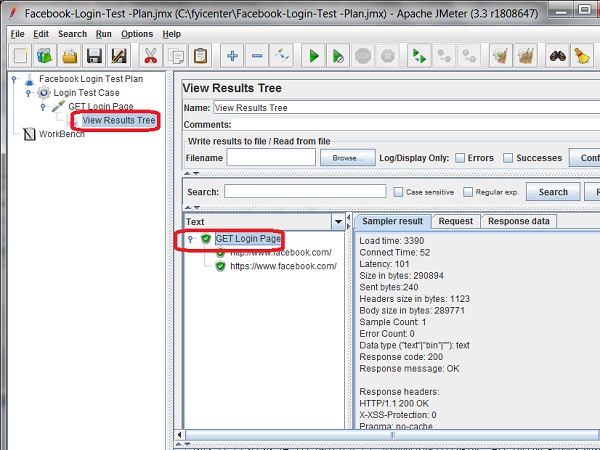The image size is (600, 450).
Task: Open the Text renderer dropdown arrow
Action: click(x=338, y=222)
